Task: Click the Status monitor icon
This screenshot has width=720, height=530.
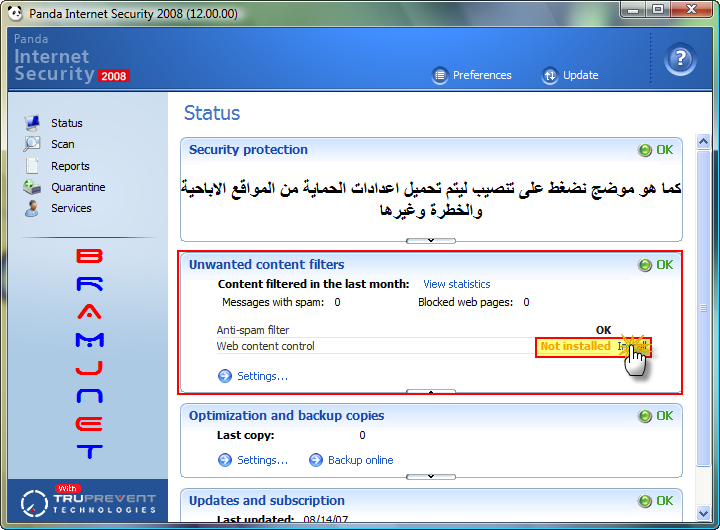Action: [32, 123]
